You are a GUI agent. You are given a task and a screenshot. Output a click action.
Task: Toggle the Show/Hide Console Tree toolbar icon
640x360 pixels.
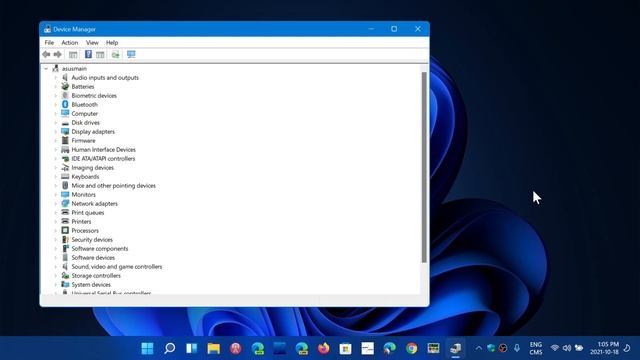coord(73,54)
